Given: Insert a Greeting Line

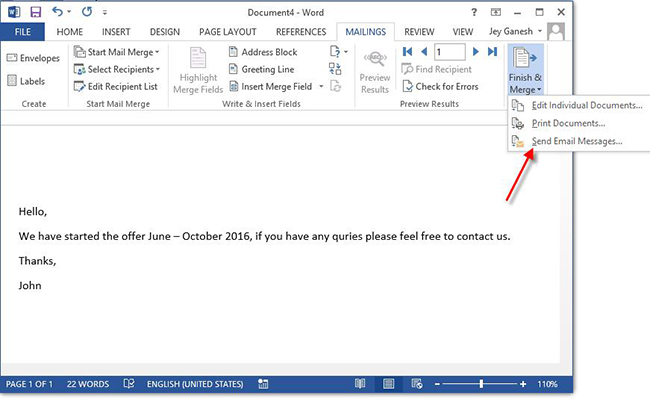Looking at the screenshot, I should click(x=262, y=69).
